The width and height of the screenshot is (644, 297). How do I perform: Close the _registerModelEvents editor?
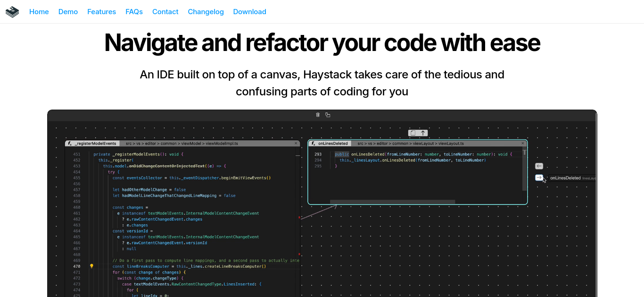pyautogui.click(x=296, y=143)
